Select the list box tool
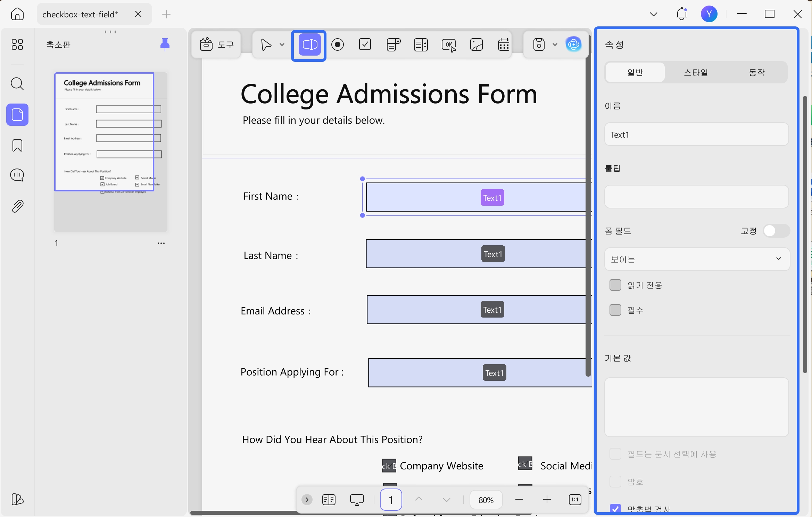812x517 pixels. click(x=421, y=44)
